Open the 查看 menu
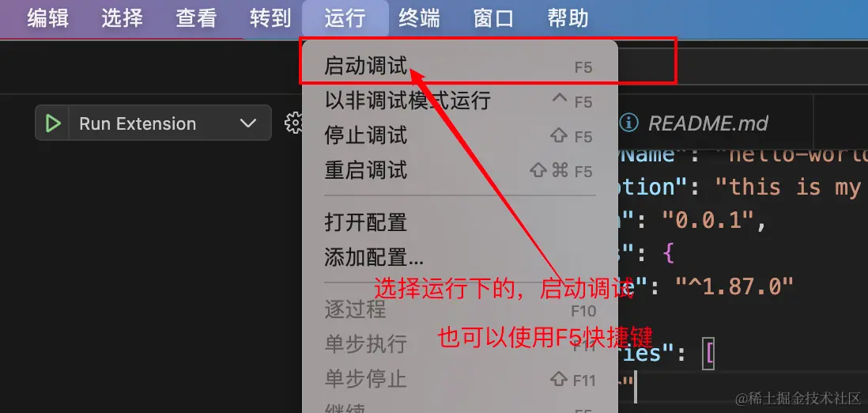Screen dimensions: 868x413 click(197, 18)
